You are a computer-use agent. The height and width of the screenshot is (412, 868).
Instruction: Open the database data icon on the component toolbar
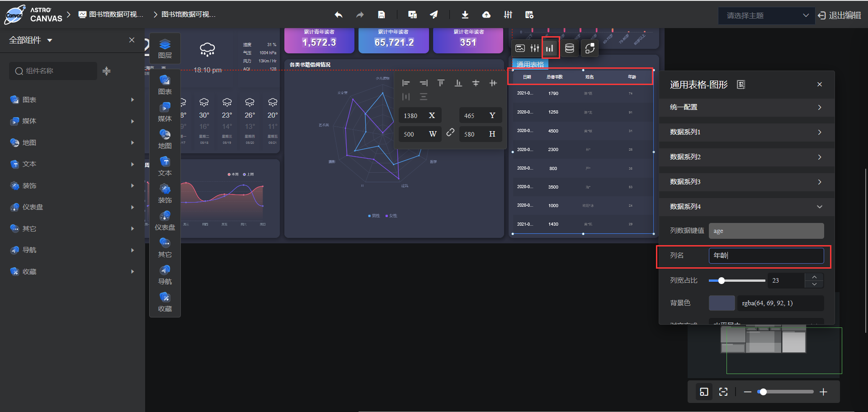570,48
